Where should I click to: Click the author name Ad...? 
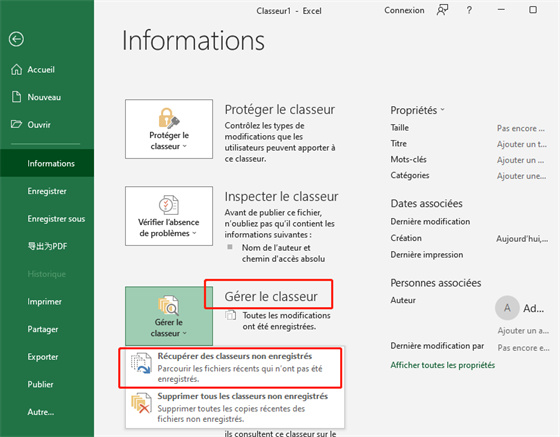click(x=534, y=308)
